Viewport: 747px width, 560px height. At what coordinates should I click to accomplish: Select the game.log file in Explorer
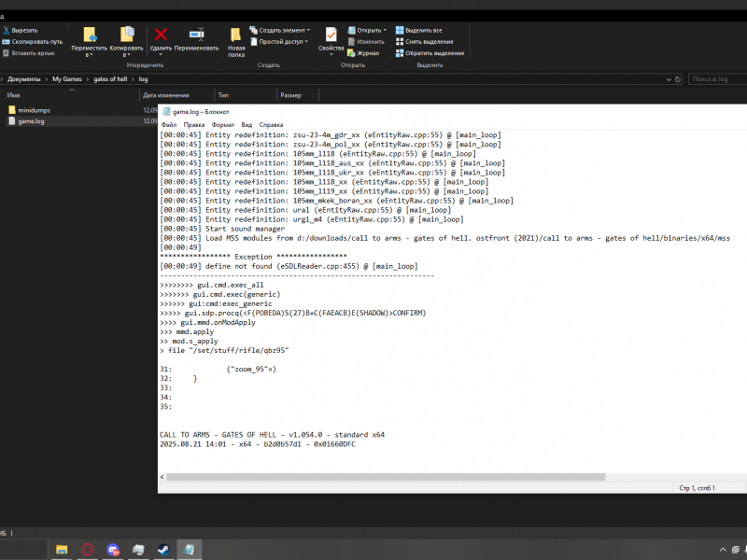31,121
